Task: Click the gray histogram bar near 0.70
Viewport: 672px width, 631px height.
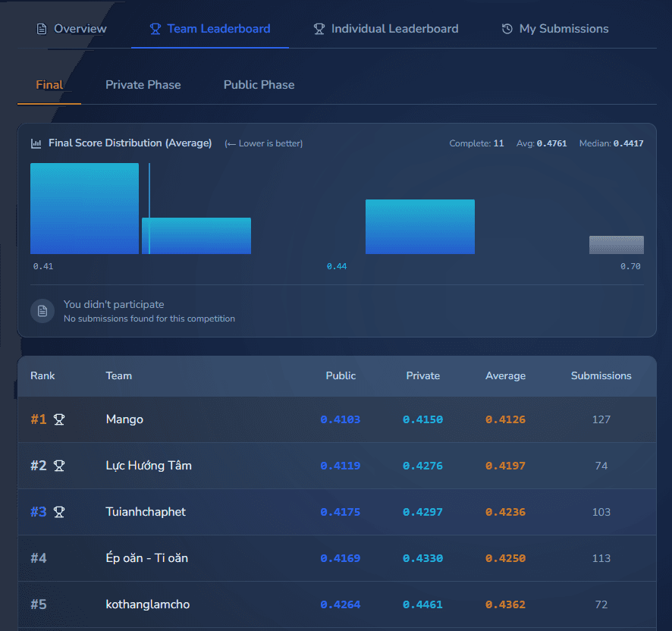Action: coord(617,245)
